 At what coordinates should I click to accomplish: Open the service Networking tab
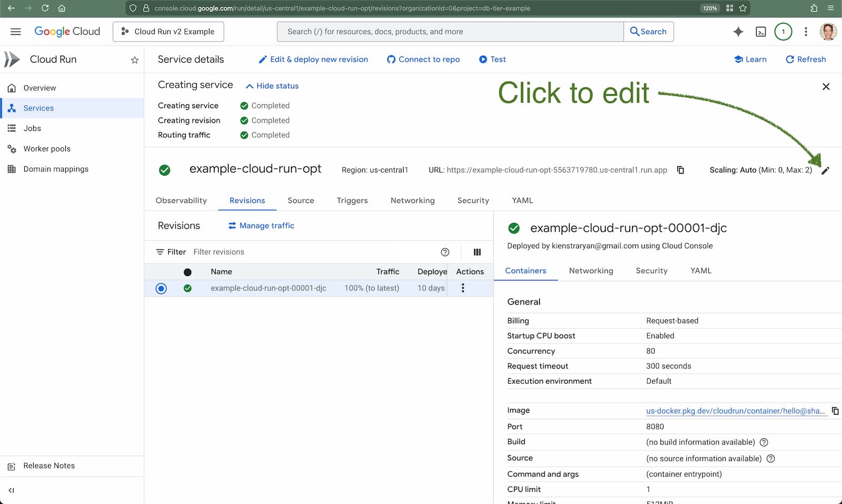tap(413, 200)
